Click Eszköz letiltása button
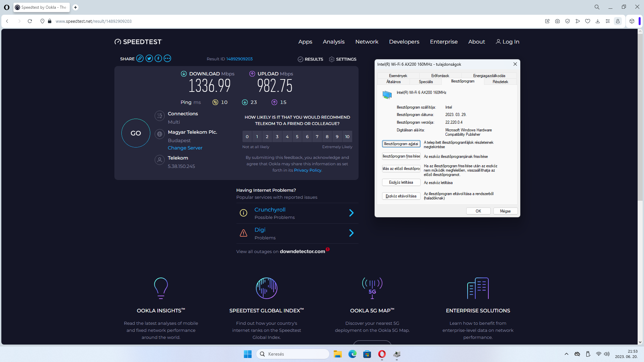644x362 pixels. (401, 183)
